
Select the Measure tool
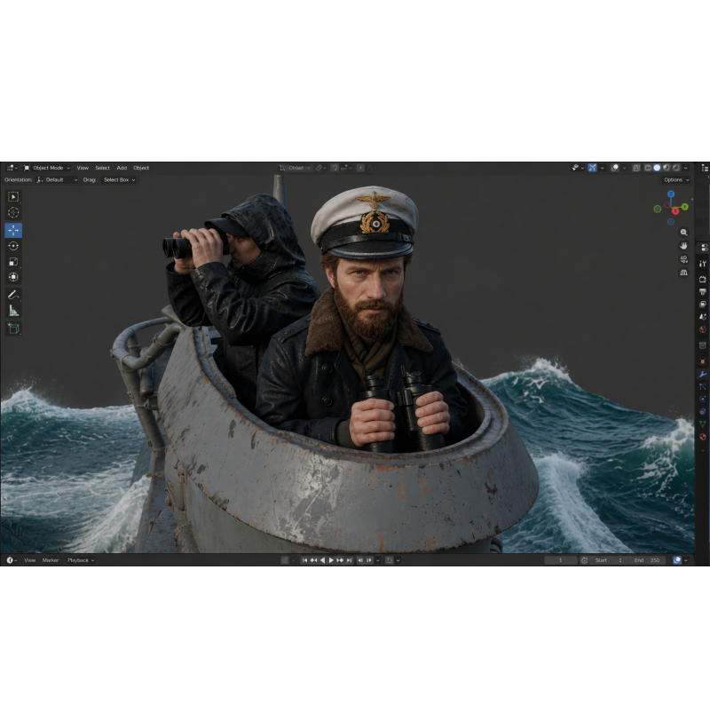(x=13, y=311)
